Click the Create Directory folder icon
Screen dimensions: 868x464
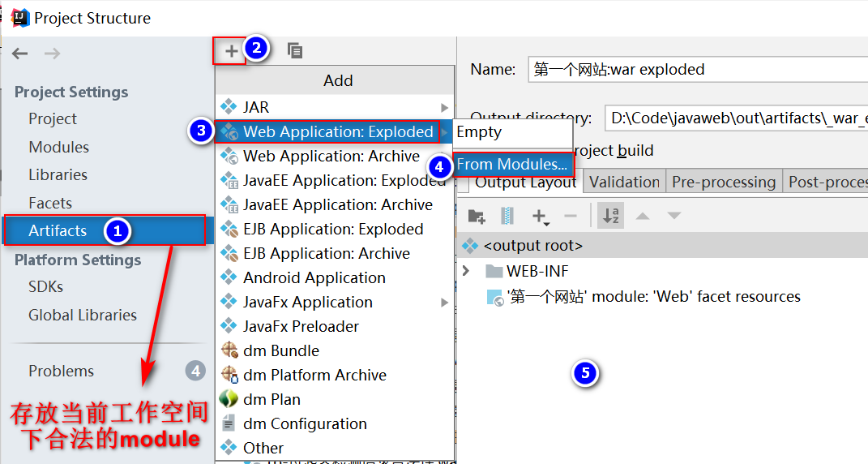coord(477,217)
